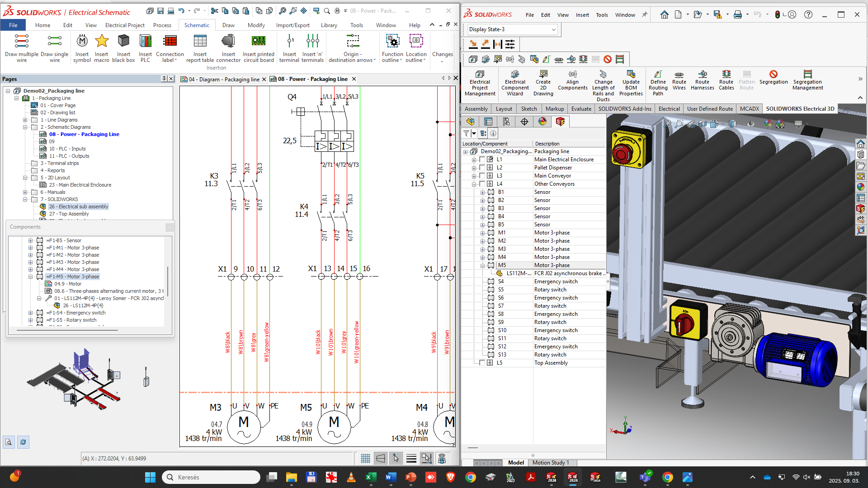This screenshot has height=488, width=868.
Task: Select 10 - PLC - Inputs page
Action: coord(67,149)
